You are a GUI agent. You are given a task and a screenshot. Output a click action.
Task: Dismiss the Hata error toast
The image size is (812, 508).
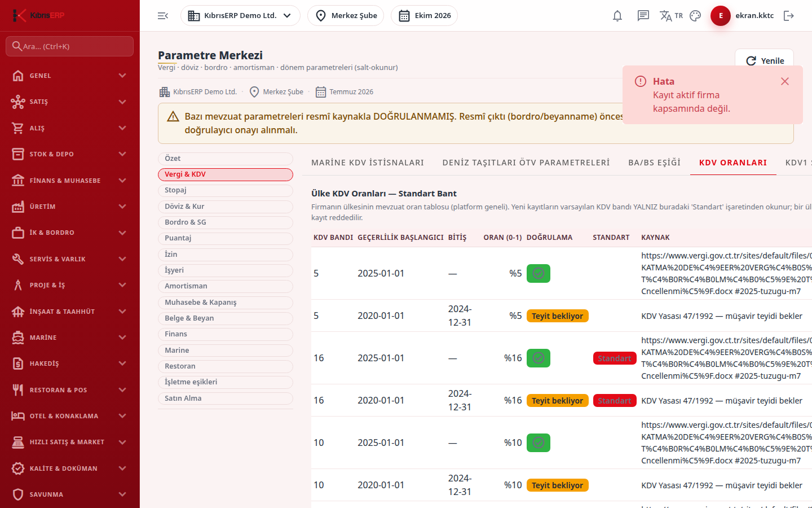click(x=784, y=81)
